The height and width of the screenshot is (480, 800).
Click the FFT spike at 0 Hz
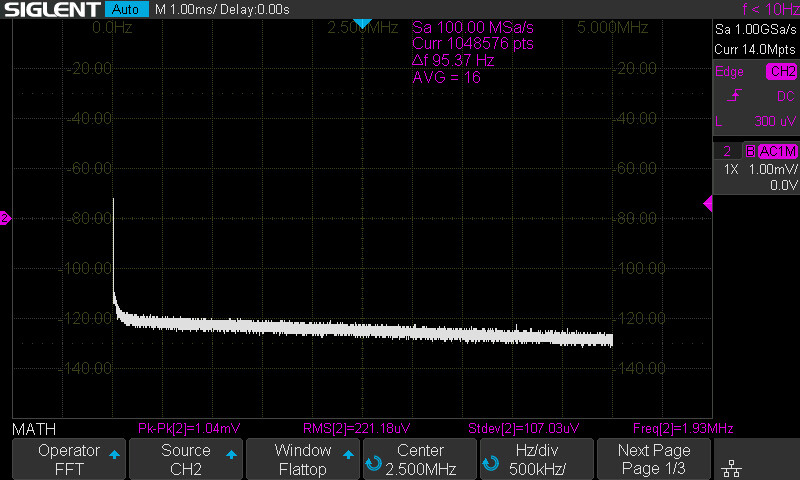pyautogui.click(x=113, y=245)
